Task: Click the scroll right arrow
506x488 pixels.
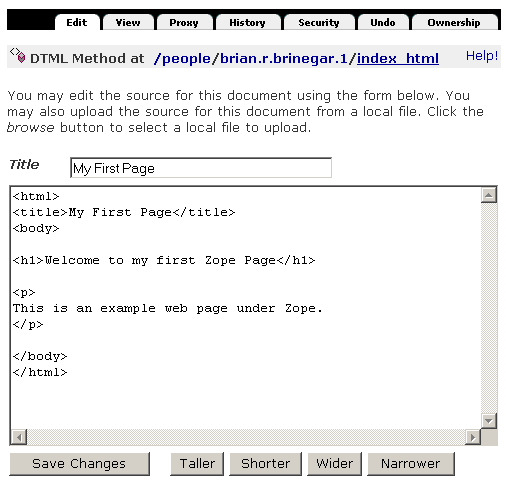Action: click(x=473, y=437)
